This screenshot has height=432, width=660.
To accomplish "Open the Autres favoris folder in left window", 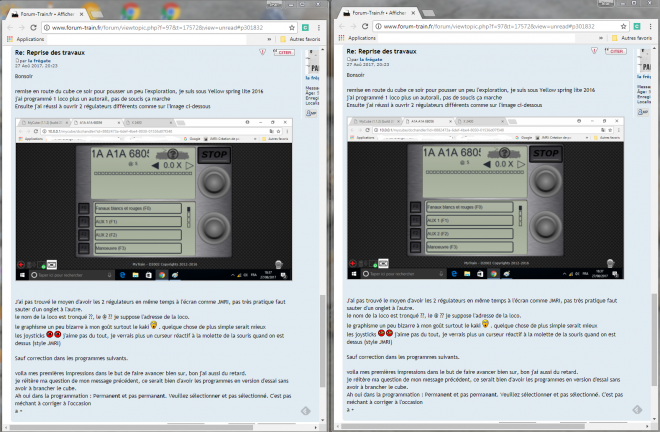I will click(300, 39).
